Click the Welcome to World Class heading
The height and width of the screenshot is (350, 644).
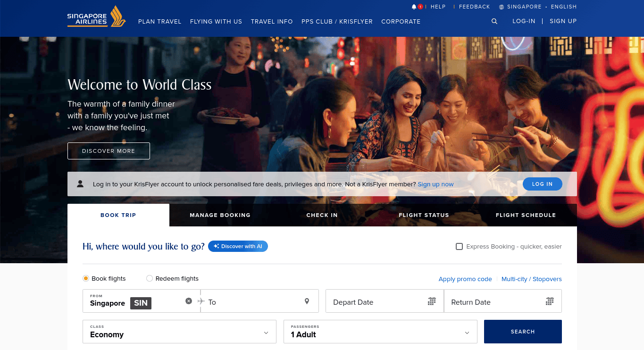pyautogui.click(x=140, y=84)
